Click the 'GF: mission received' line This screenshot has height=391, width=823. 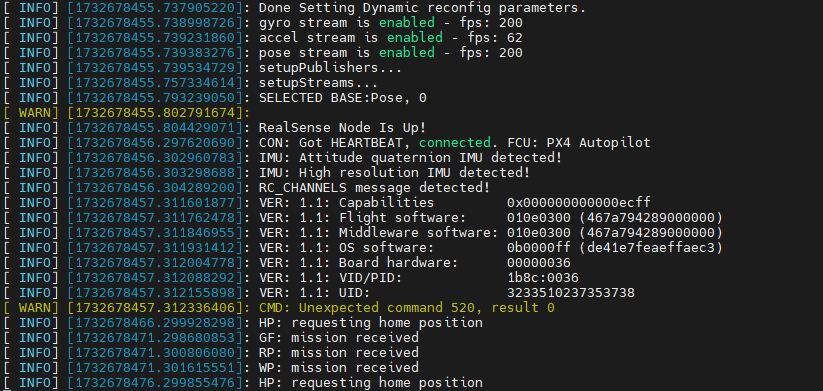[x=339, y=337]
